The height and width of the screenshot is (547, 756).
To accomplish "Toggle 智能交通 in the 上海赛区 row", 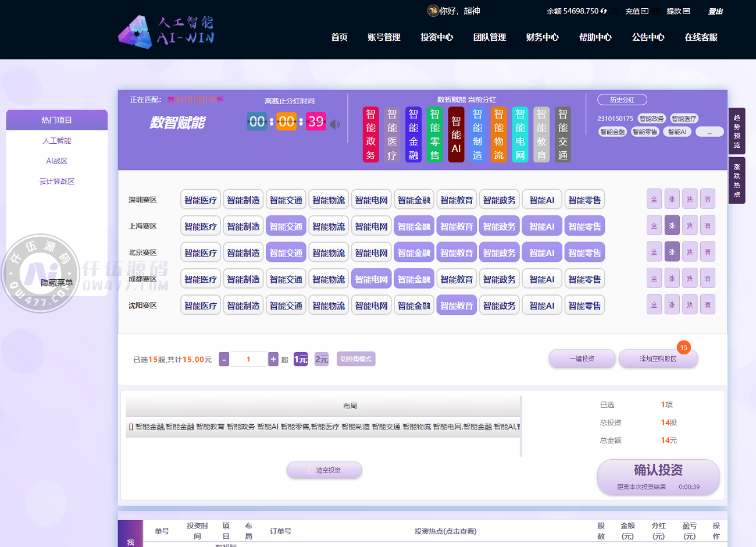I will (x=286, y=226).
